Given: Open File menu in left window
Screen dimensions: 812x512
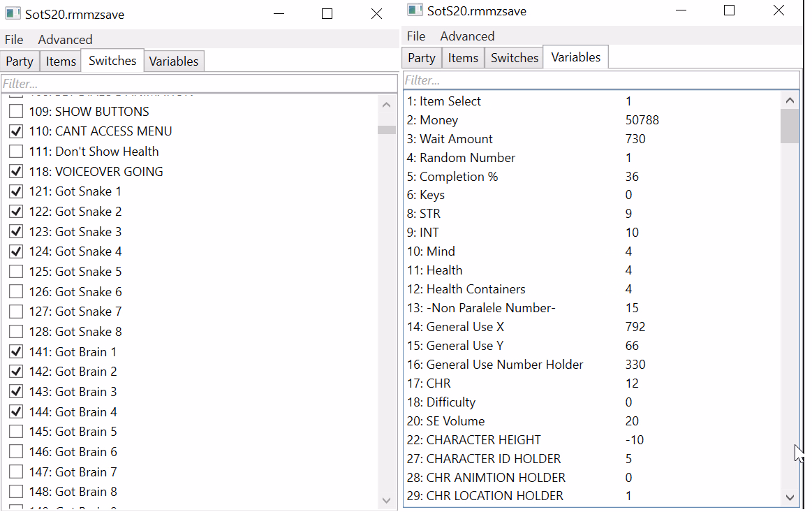Looking at the screenshot, I should click(14, 40).
